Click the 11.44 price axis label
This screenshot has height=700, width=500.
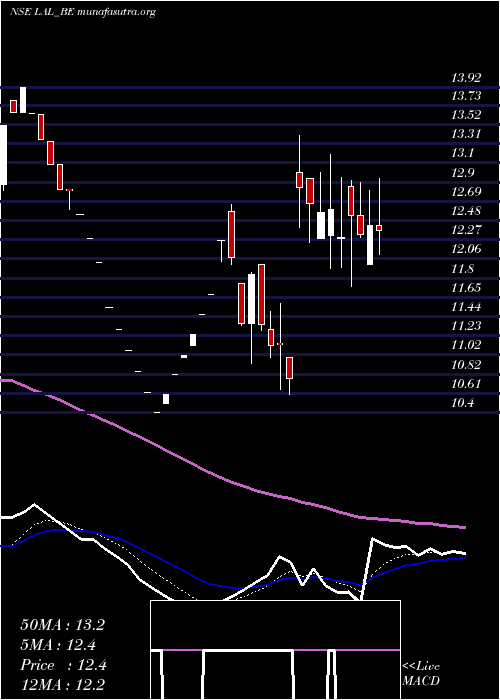click(x=467, y=307)
